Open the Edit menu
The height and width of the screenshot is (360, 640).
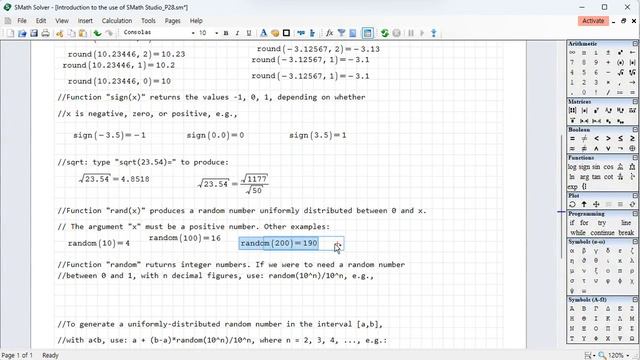click(41, 21)
